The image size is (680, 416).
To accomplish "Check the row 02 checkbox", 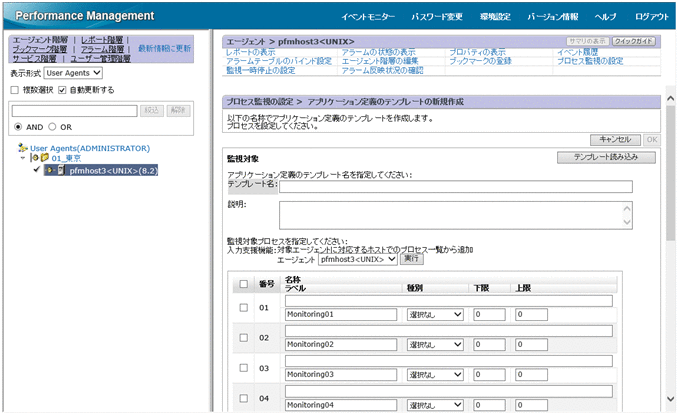I will [244, 337].
